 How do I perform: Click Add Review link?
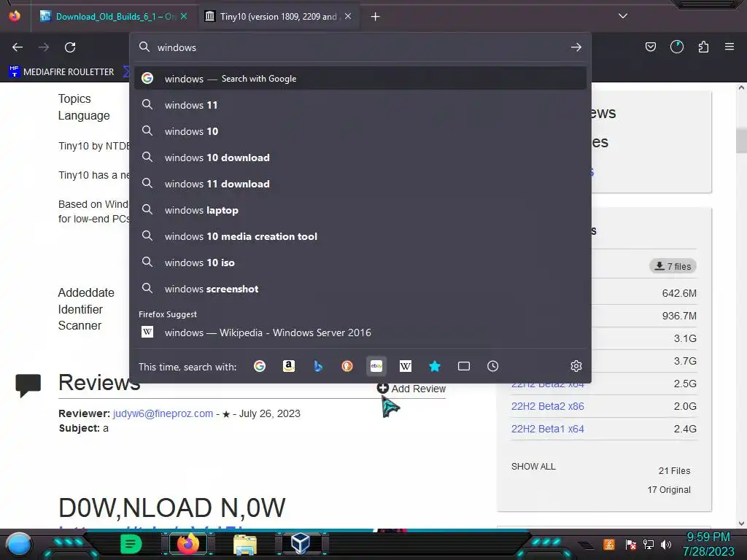click(x=411, y=389)
